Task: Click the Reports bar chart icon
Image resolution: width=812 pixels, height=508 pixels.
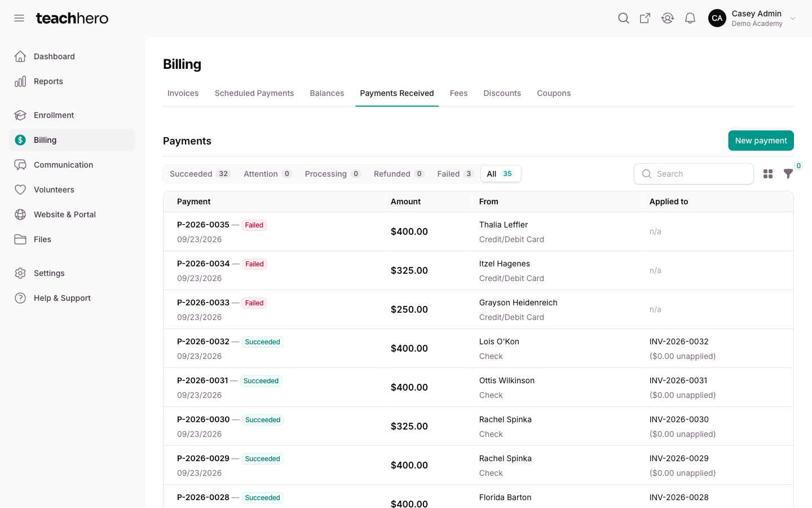Action: coord(20,81)
